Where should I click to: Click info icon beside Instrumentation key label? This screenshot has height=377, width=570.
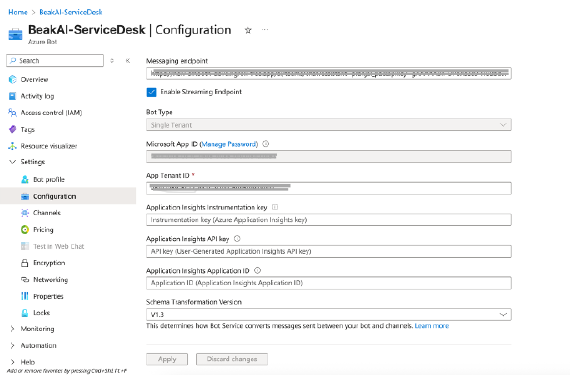point(275,207)
